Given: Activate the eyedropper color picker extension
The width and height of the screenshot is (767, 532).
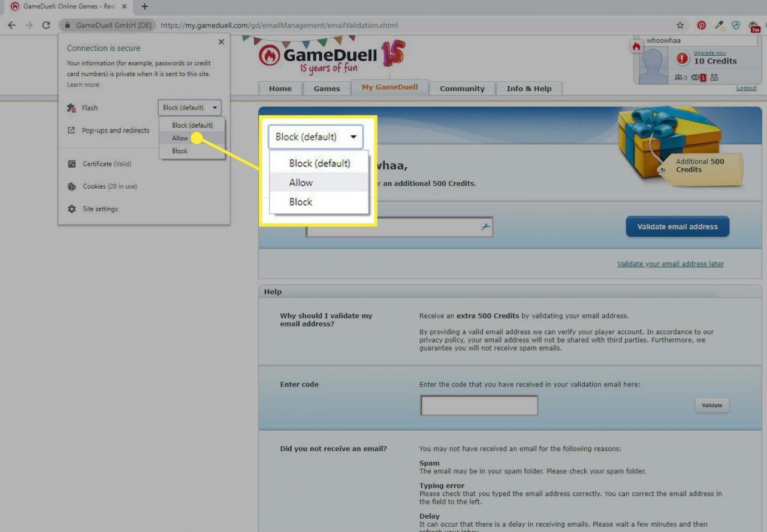Looking at the screenshot, I should tap(719, 25).
